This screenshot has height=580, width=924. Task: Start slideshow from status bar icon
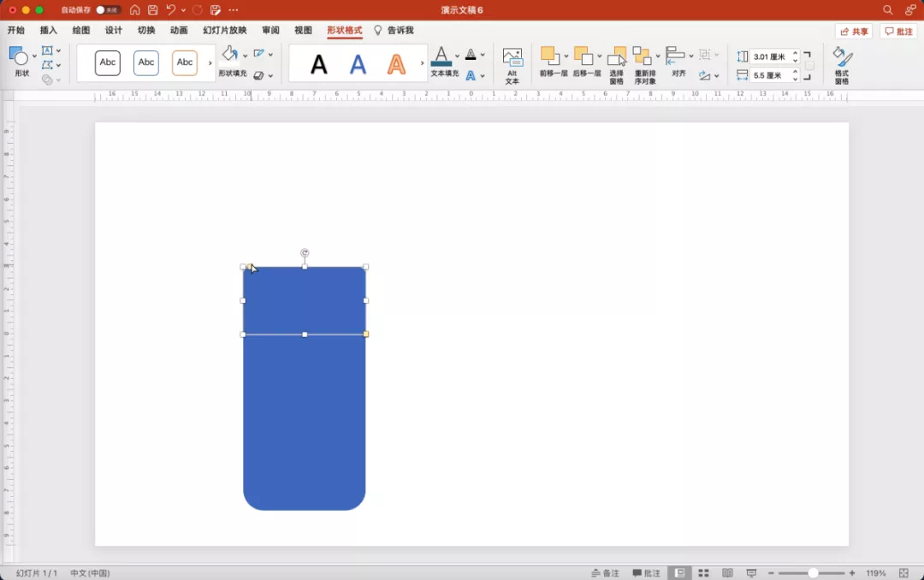[x=751, y=573]
